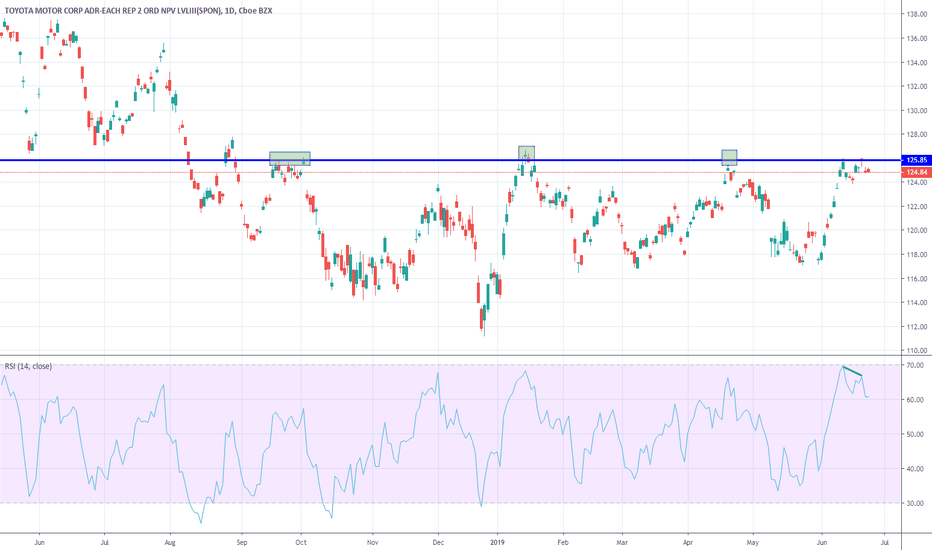
Task: Click the Toyota Motor Corp chart title
Action: click(138, 10)
